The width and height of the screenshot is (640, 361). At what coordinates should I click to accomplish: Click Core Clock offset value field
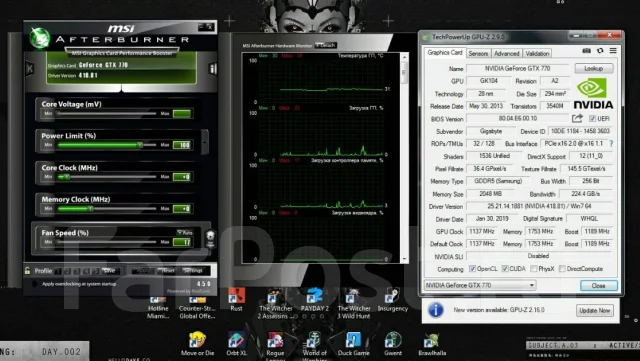click(182, 177)
